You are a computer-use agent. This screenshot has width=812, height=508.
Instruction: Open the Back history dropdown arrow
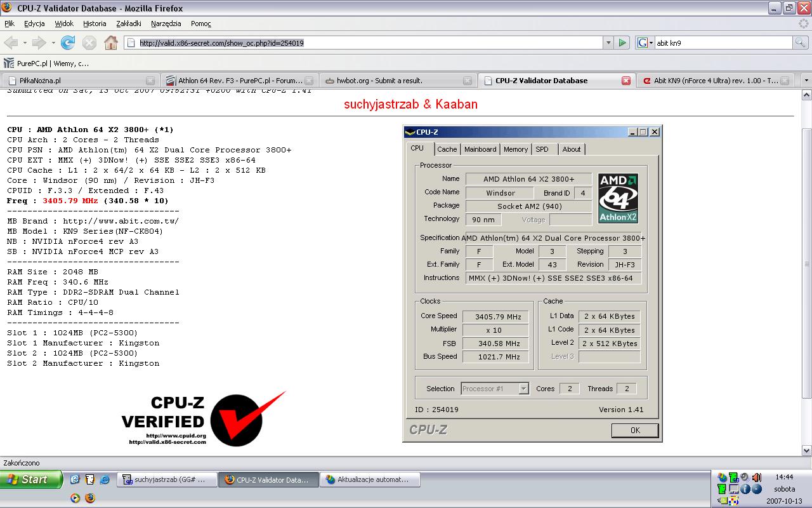point(25,43)
